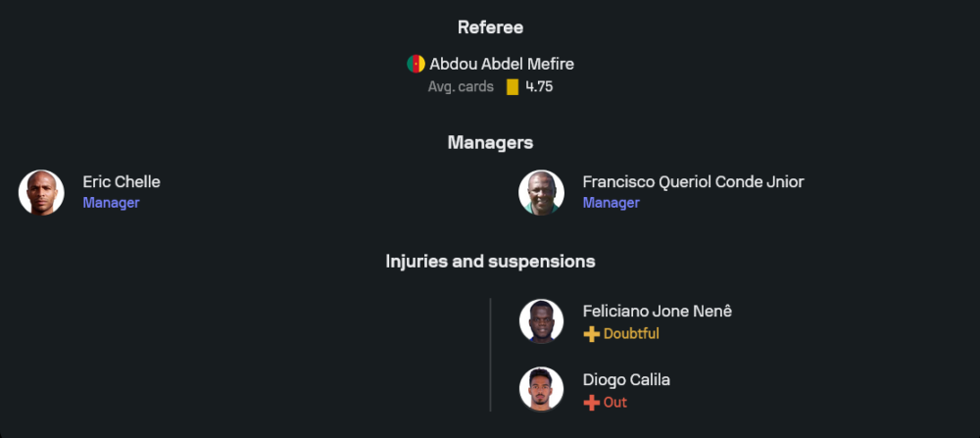
Task: Click the yellow card icon
Action: tap(512, 87)
